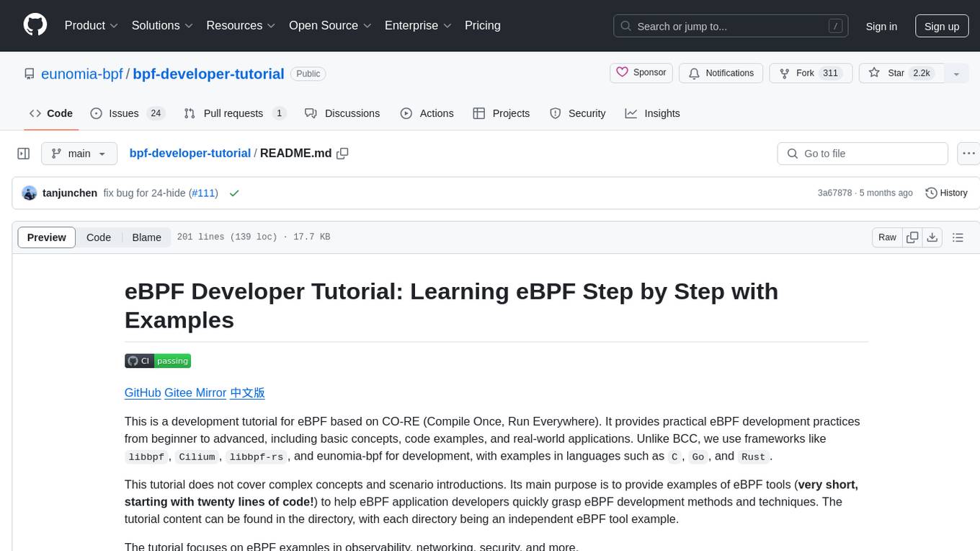Image resolution: width=980 pixels, height=551 pixels.
Task: Open the eunomia-bpf organization link
Action: tap(82, 74)
